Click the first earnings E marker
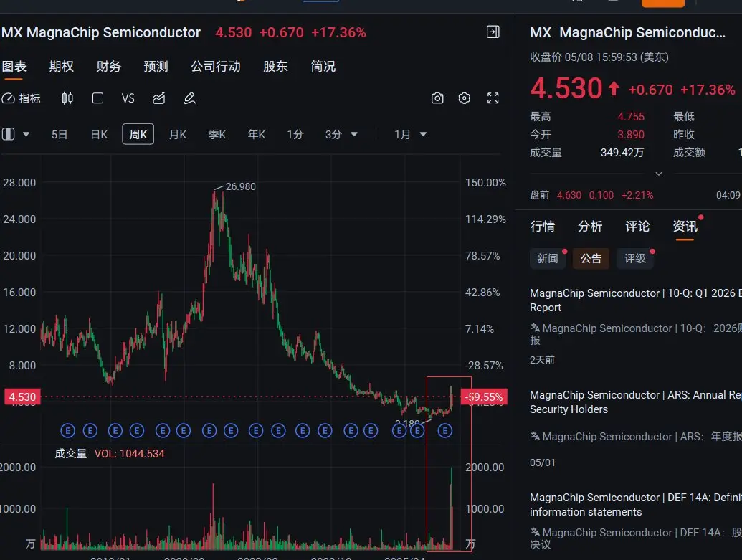 click(67, 431)
